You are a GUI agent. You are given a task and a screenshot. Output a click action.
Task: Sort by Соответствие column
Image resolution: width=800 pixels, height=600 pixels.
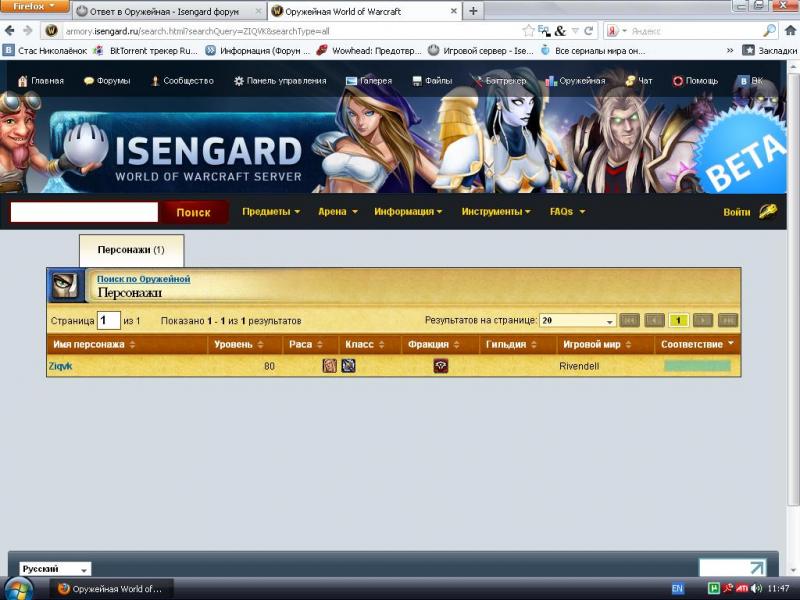[x=697, y=344]
